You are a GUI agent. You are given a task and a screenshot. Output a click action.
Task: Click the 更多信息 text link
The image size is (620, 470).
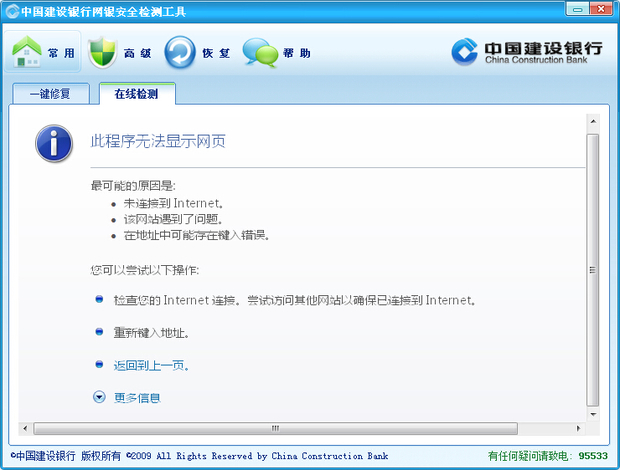[x=137, y=398]
